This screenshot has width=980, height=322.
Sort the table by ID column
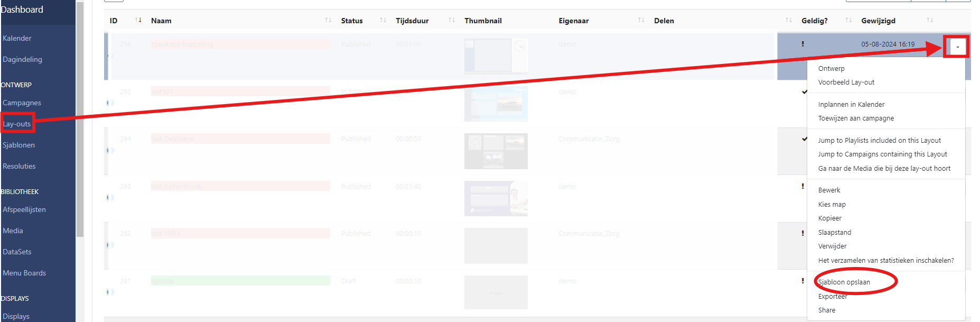(x=138, y=20)
